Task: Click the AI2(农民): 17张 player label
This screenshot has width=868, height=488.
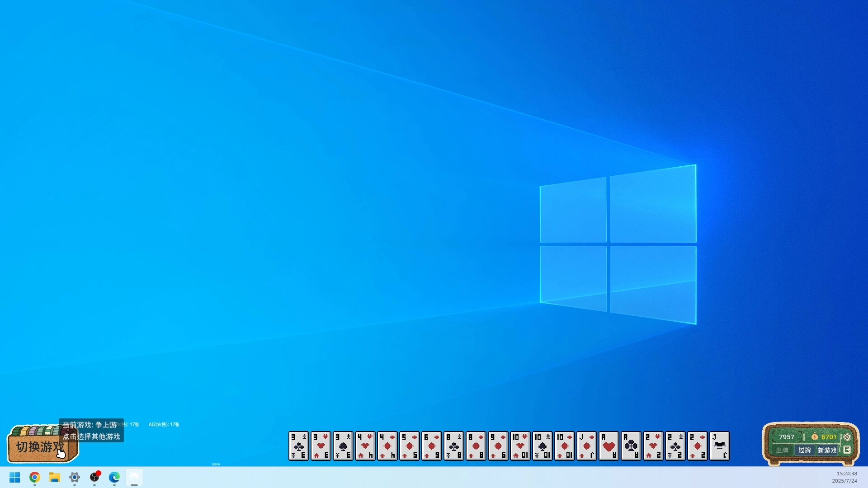Action: coord(164,425)
